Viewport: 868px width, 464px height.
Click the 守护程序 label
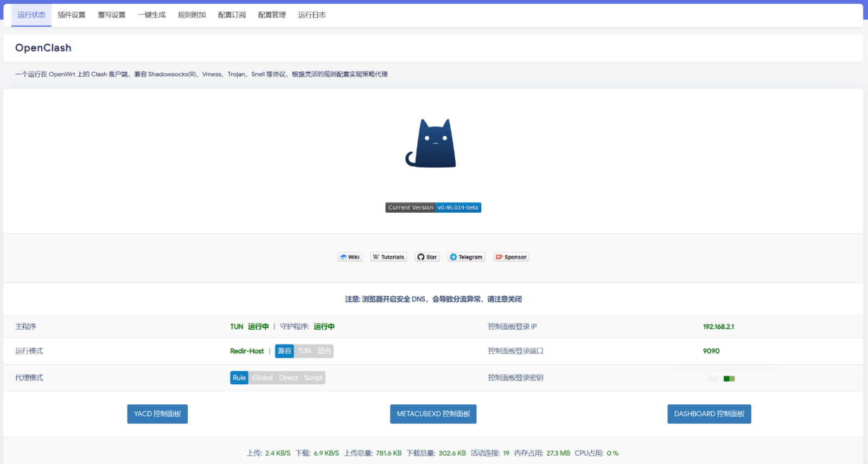click(x=294, y=327)
